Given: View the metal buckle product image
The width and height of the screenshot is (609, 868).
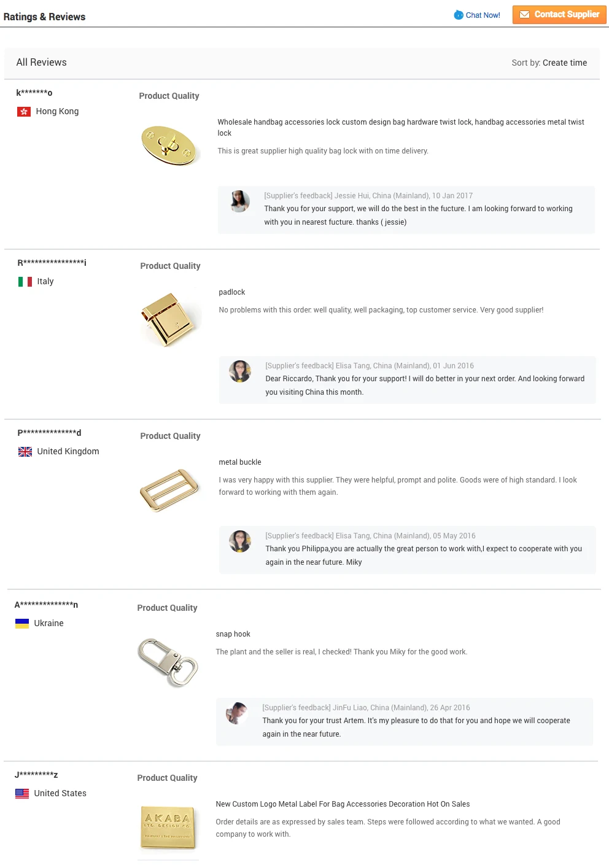Looking at the screenshot, I should tap(170, 489).
